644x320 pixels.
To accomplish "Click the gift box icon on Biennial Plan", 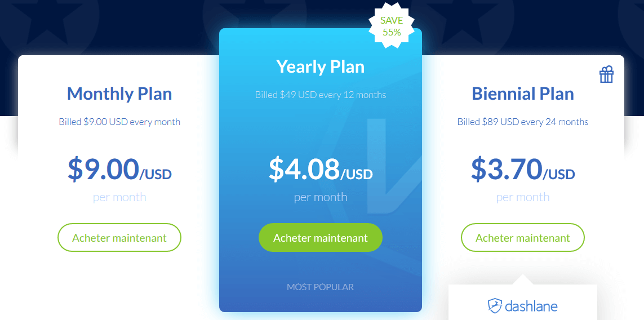I will (606, 75).
